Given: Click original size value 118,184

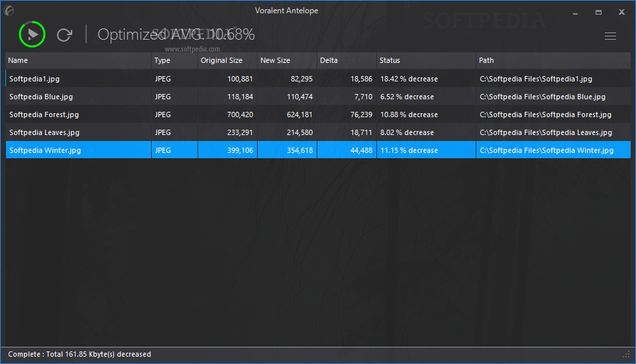Looking at the screenshot, I should (x=240, y=97).
